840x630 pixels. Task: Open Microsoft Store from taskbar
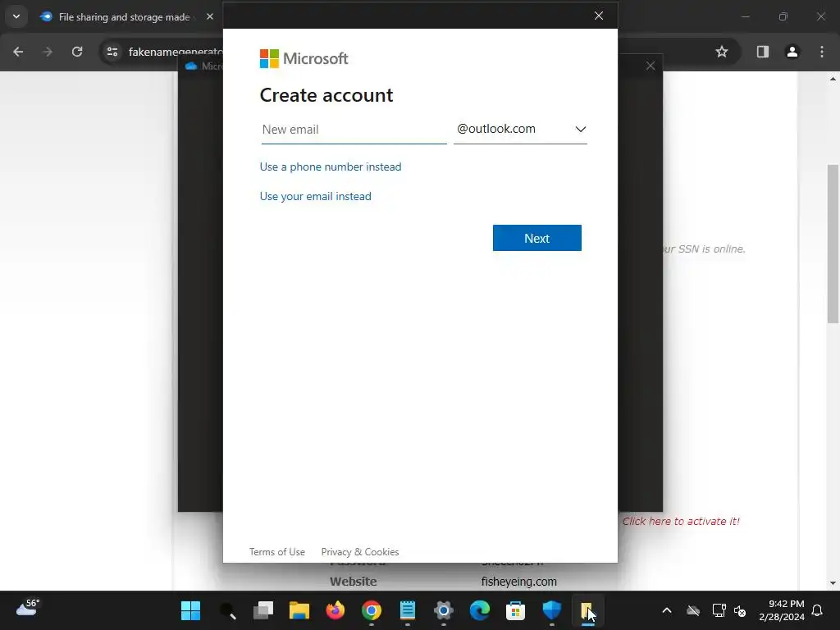515,610
